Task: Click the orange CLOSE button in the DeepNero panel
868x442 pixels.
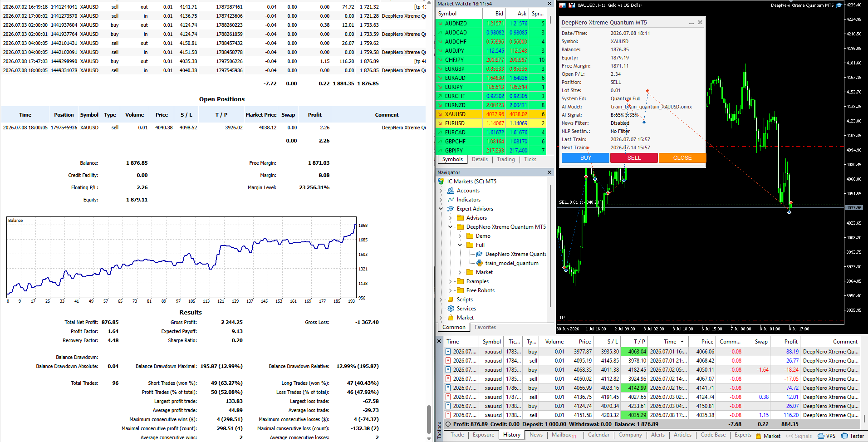Action: coord(682,158)
